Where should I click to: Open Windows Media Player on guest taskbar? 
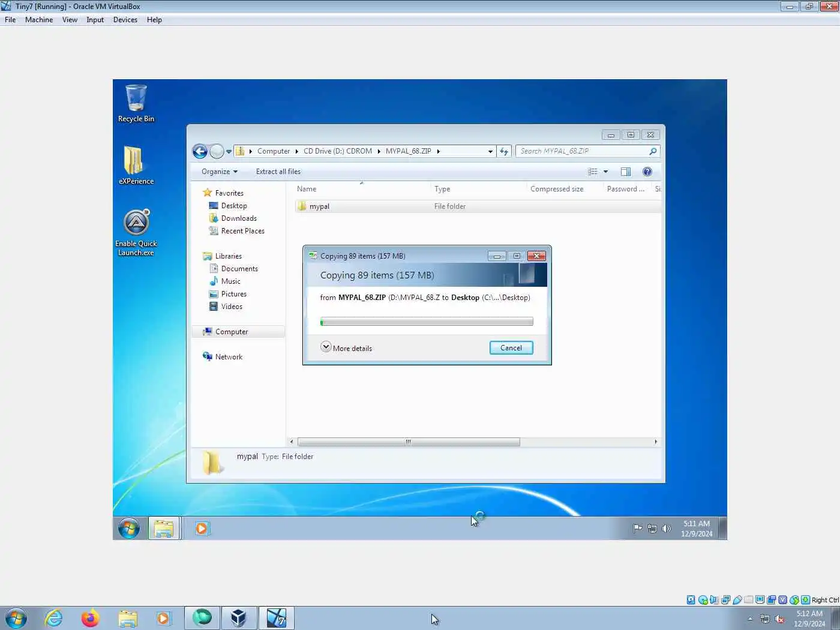coord(202,529)
